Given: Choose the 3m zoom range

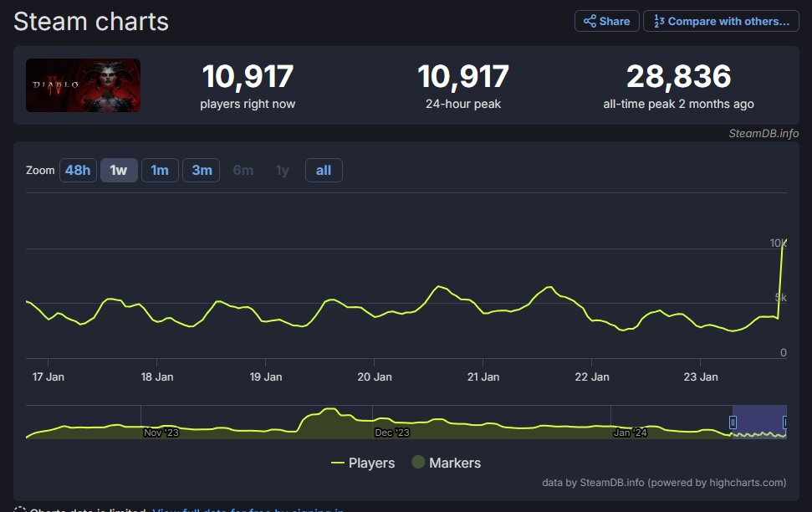Looking at the screenshot, I should pyautogui.click(x=202, y=171).
